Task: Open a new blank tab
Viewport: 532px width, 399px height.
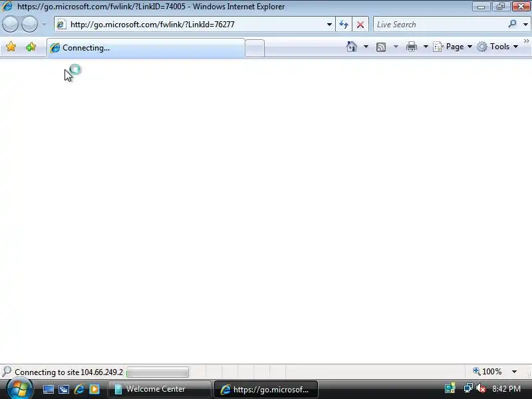Action: pos(255,48)
